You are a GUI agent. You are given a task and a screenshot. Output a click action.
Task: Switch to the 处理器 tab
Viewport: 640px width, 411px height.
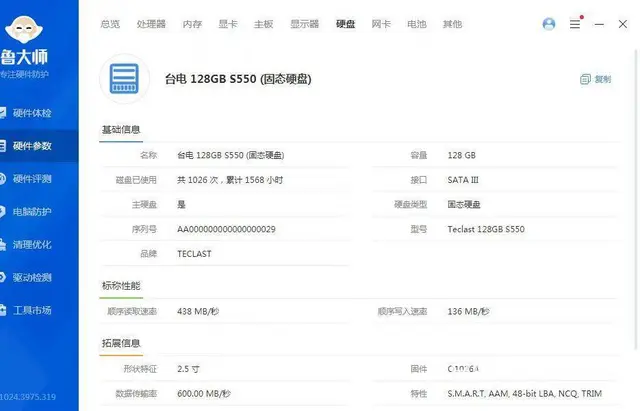(x=151, y=24)
